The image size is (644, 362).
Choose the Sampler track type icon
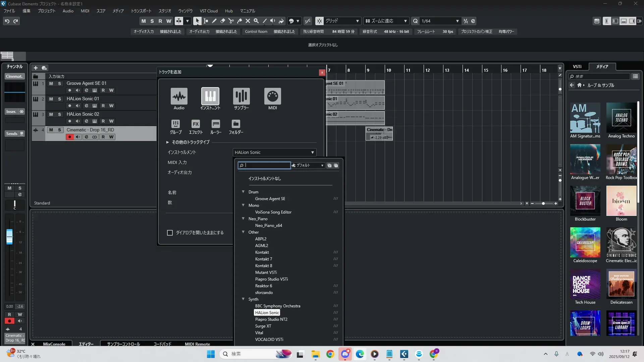(x=241, y=97)
